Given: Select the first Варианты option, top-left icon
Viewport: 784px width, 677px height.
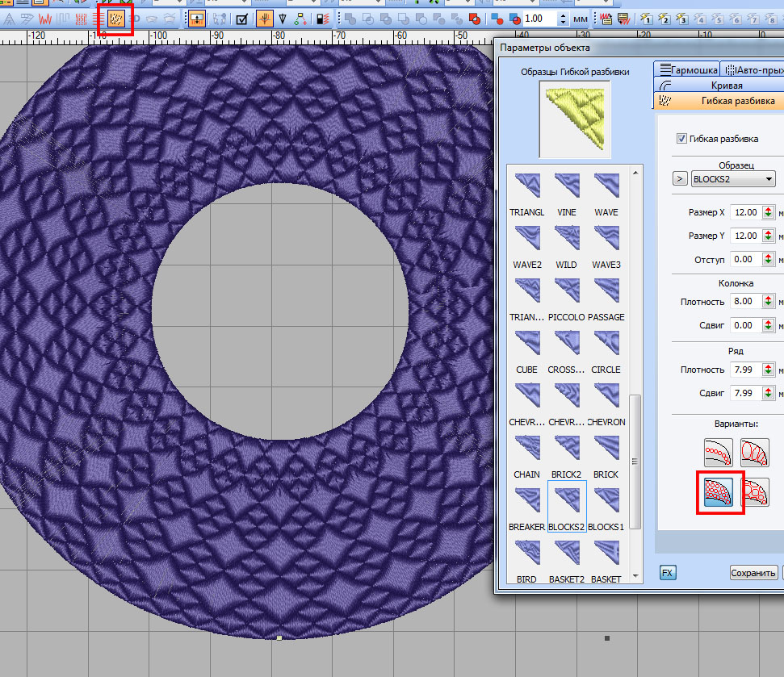Looking at the screenshot, I should coord(718,453).
